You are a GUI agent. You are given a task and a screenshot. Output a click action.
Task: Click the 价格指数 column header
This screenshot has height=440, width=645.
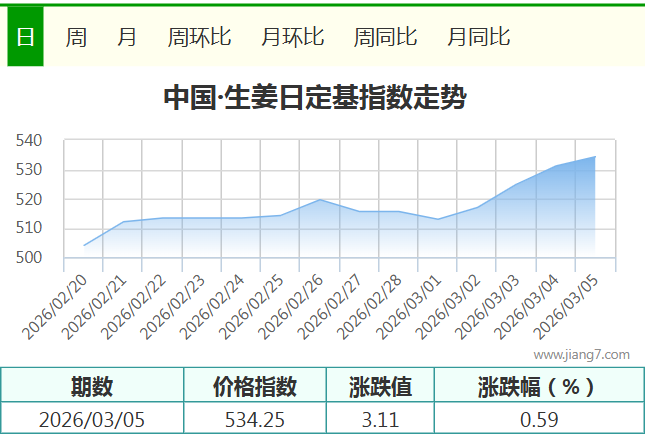click(x=255, y=386)
